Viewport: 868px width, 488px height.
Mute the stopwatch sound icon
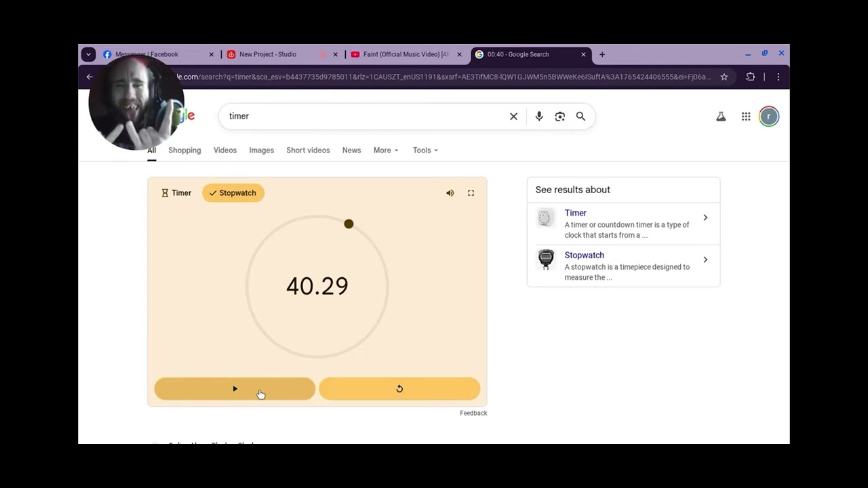(450, 193)
